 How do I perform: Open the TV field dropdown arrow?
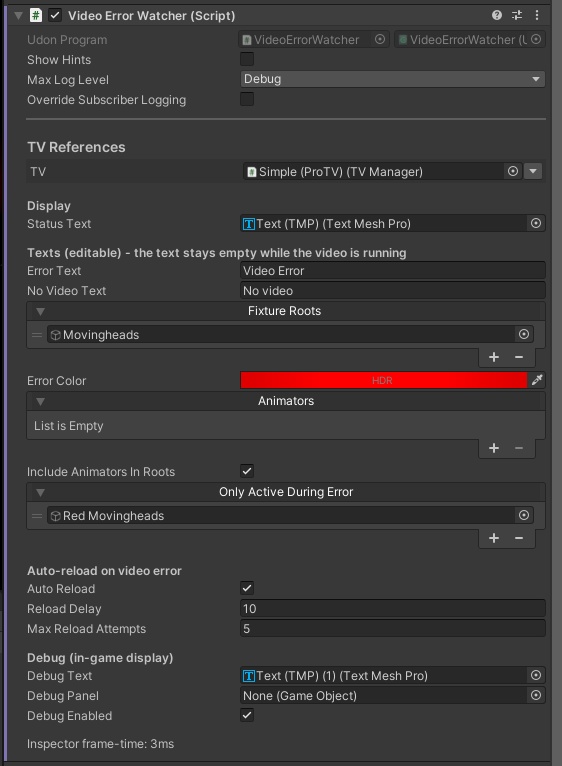pyautogui.click(x=533, y=171)
